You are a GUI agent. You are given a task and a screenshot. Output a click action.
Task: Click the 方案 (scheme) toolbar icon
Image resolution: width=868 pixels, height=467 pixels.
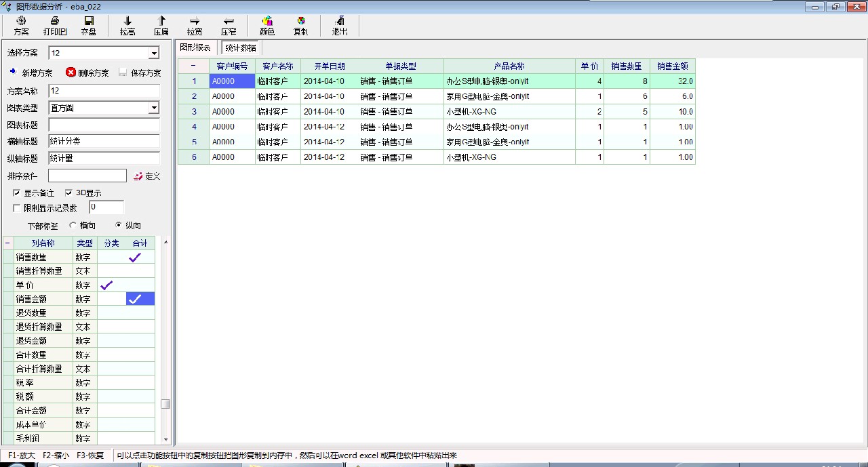pos(21,22)
